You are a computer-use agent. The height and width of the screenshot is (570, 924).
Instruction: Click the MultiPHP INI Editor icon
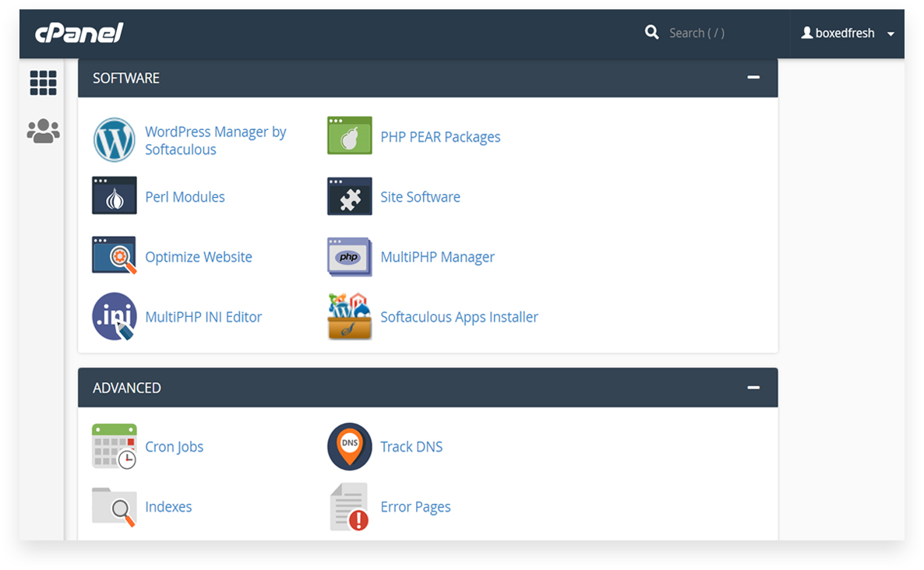pyautogui.click(x=114, y=316)
